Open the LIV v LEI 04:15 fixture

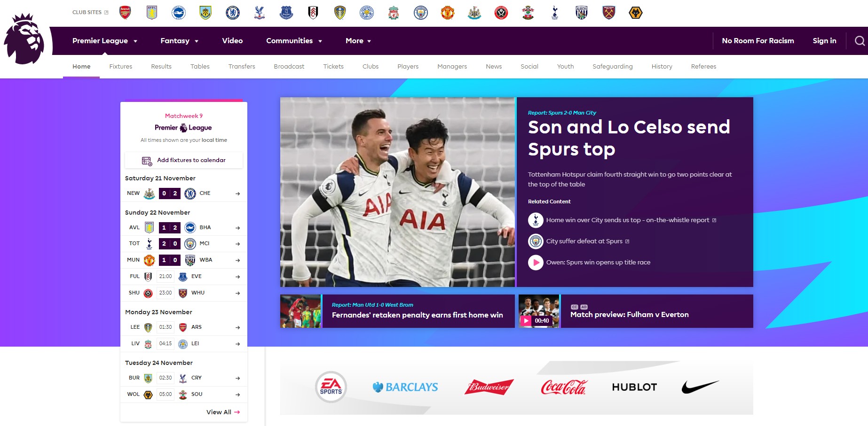tap(184, 344)
